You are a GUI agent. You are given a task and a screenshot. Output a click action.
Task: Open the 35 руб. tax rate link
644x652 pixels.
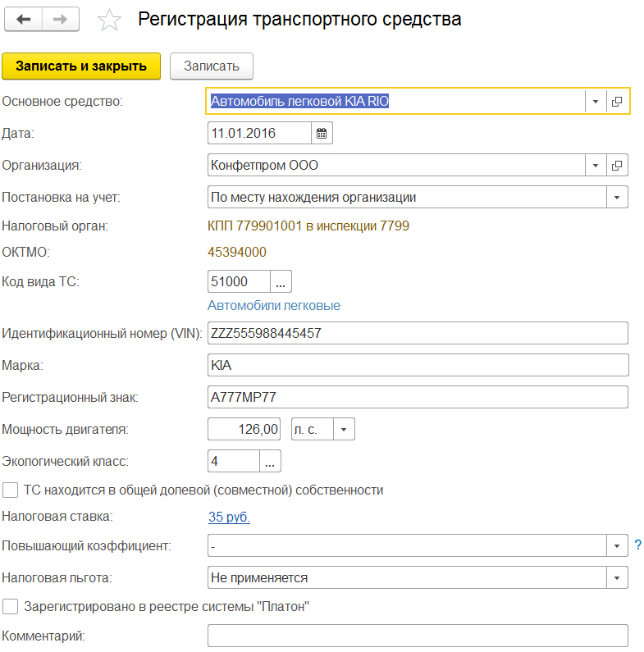pos(229,517)
